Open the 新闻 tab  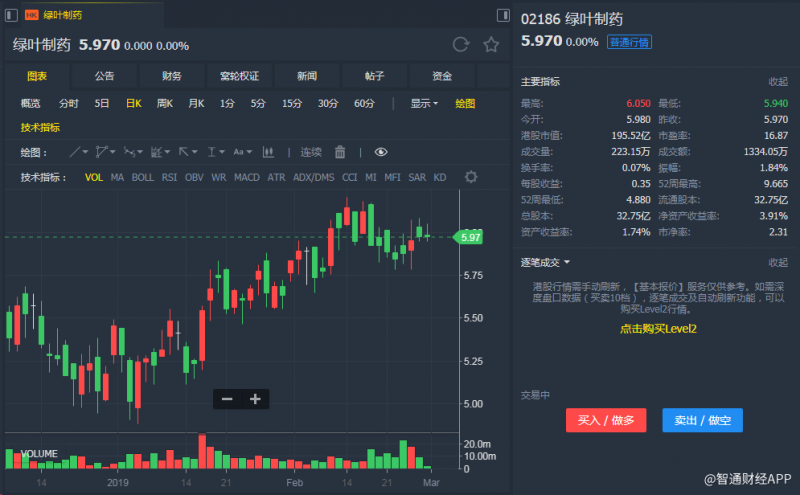307,76
